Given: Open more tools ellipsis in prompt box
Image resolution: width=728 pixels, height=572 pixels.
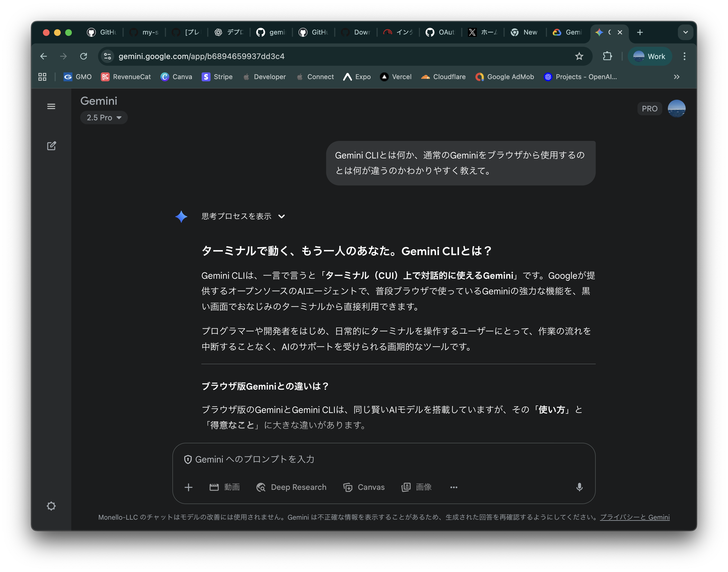Looking at the screenshot, I should click(454, 487).
